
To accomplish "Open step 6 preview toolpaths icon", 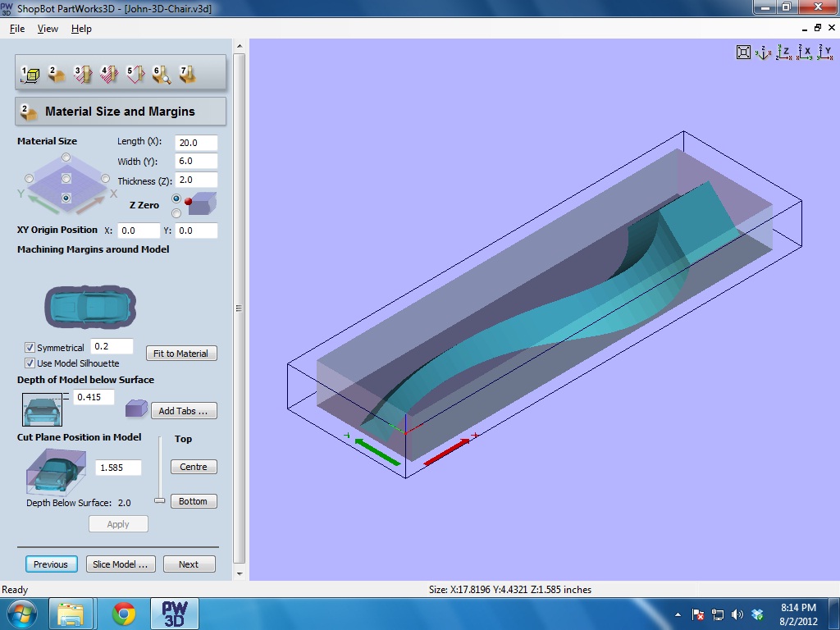I will [162, 75].
